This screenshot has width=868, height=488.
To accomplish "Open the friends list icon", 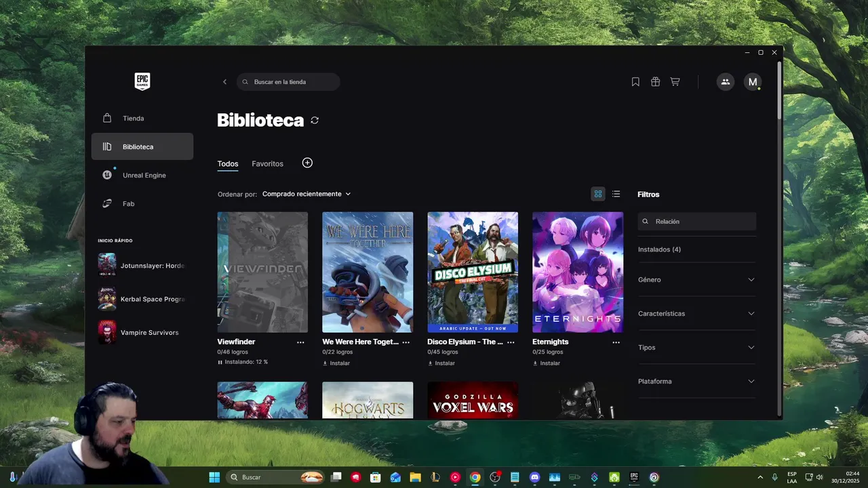I will (x=726, y=82).
